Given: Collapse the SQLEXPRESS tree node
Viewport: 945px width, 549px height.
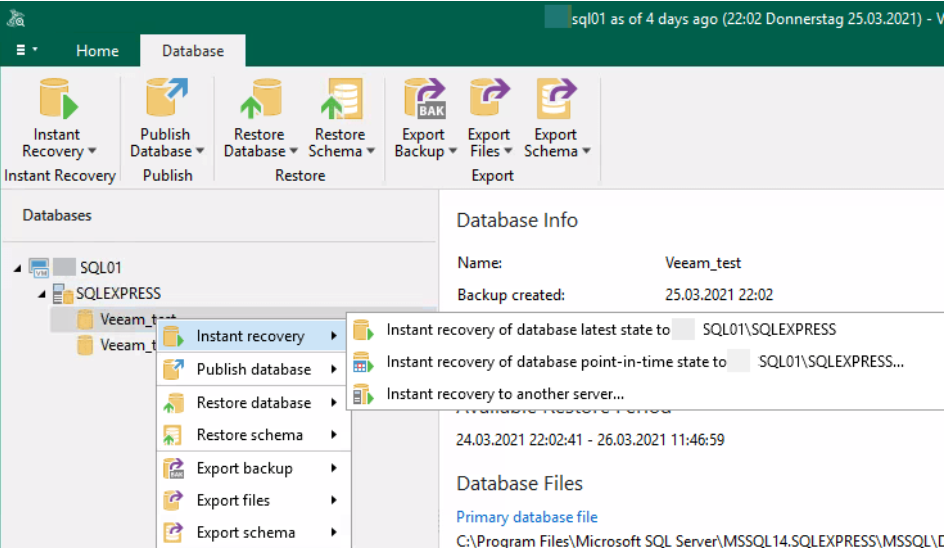Looking at the screenshot, I should tap(42, 294).
